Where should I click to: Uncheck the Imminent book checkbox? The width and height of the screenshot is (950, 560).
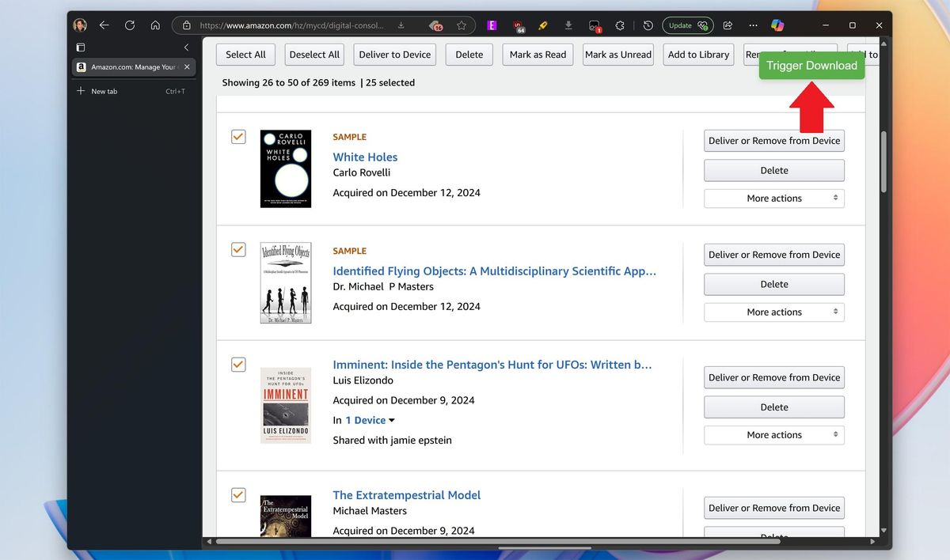(x=238, y=365)
